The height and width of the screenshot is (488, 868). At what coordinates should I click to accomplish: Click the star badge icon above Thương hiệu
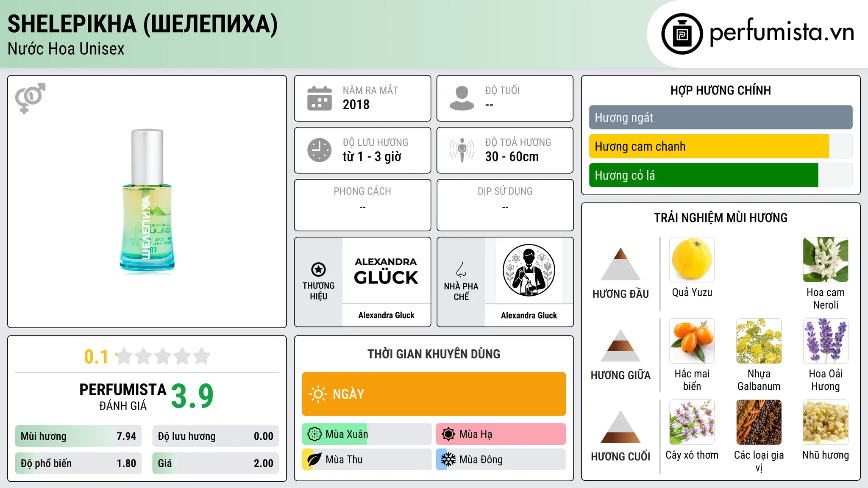[x=318, y=269]
